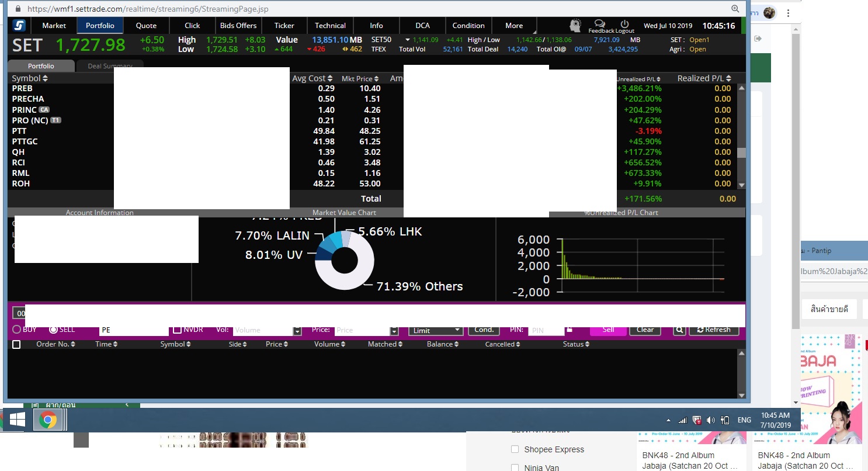Click order list scroll-down arrow
The height and width of the screenshot is (471, 868).
click(x=742, y=395)
